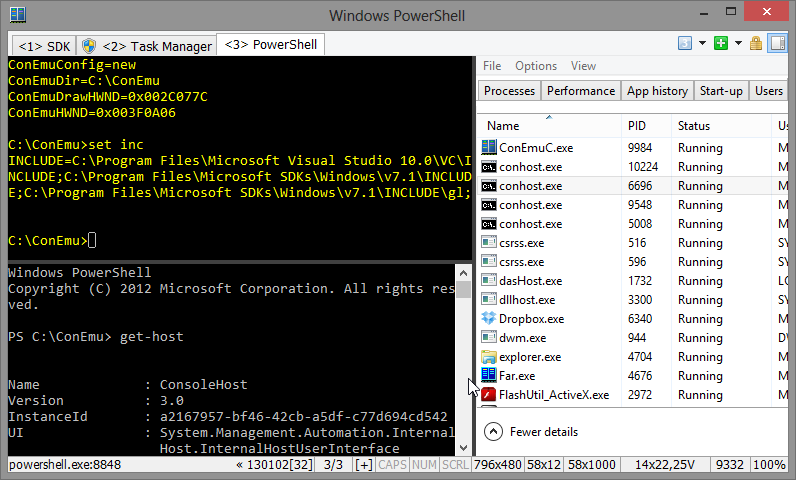Toggle NUM lock indicator in status bar
Image resolution: width=796 pixels, height=480 pixels.
coord(424,466)
